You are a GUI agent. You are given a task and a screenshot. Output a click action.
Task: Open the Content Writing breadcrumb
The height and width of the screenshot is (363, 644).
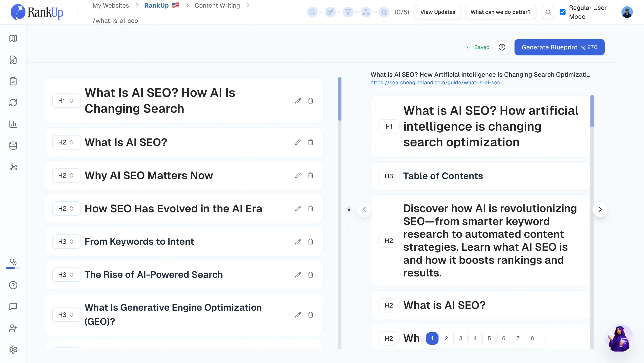(217, 6)
